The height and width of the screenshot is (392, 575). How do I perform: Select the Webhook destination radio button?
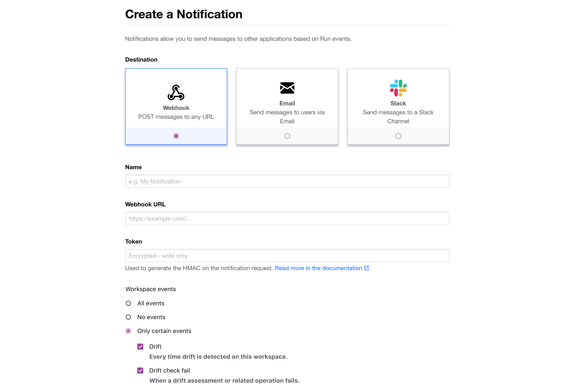click(x=176, y=136)
